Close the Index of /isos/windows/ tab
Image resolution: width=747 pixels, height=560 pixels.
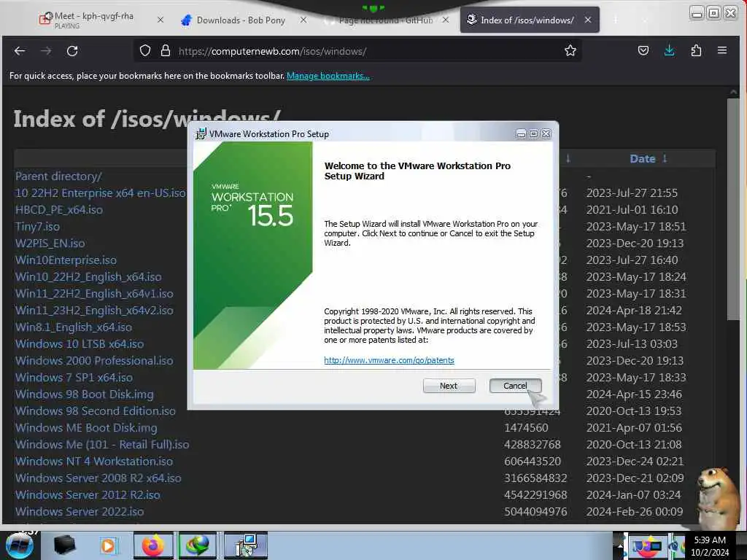[588, 20]
